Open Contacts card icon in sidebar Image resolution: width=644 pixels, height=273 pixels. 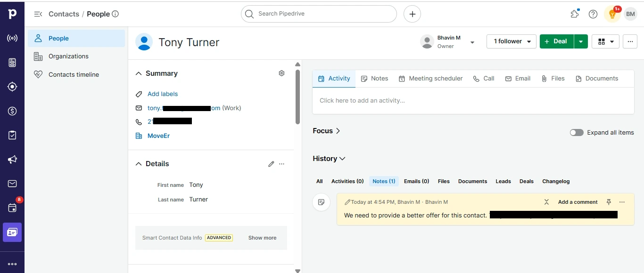click(x=12, y=232)
